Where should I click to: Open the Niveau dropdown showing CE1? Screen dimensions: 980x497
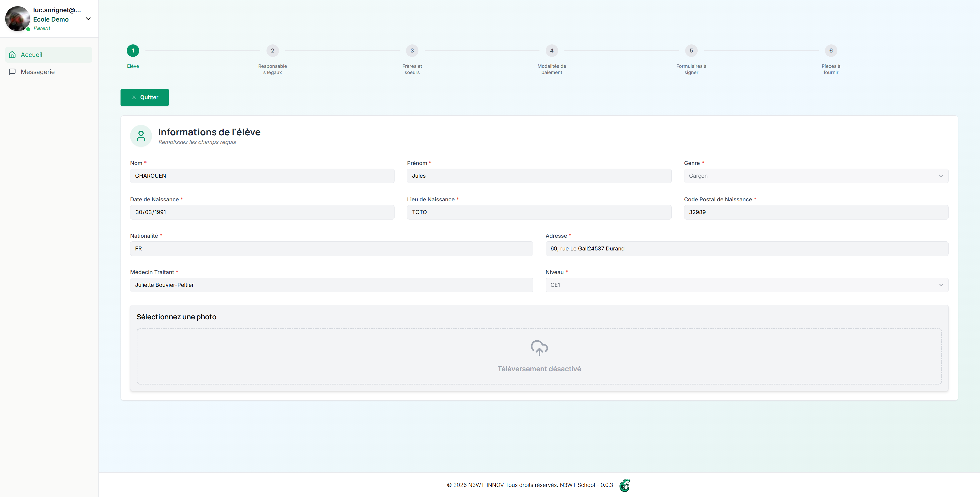[746, 285]
